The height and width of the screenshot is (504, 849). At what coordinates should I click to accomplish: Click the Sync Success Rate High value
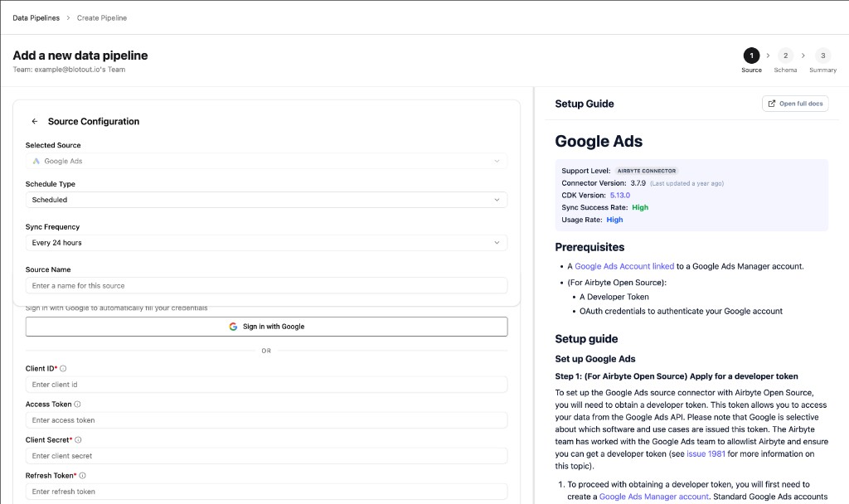click(640, 207)
